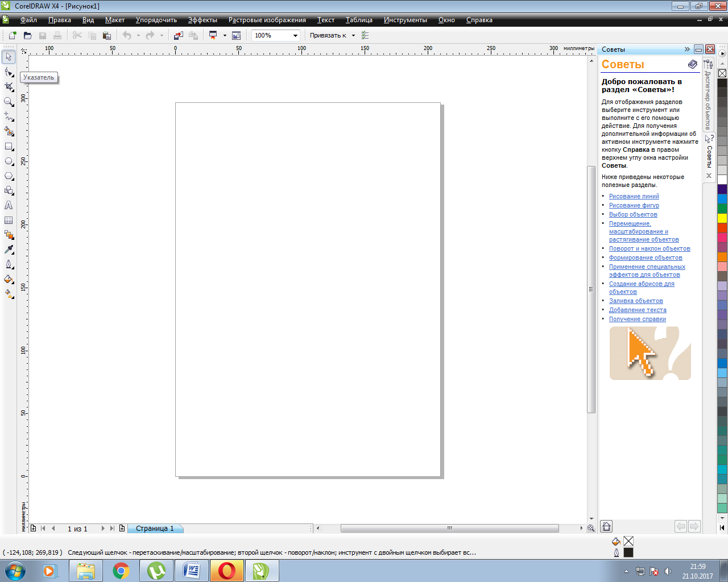Open the color palette flyout arrow

722,53
